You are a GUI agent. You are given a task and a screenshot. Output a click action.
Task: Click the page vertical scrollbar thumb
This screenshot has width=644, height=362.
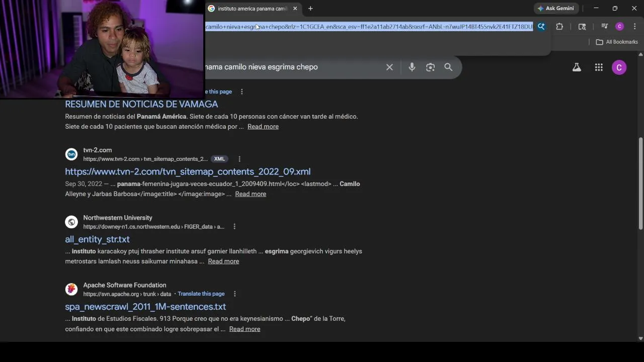[x=640, y=183]
